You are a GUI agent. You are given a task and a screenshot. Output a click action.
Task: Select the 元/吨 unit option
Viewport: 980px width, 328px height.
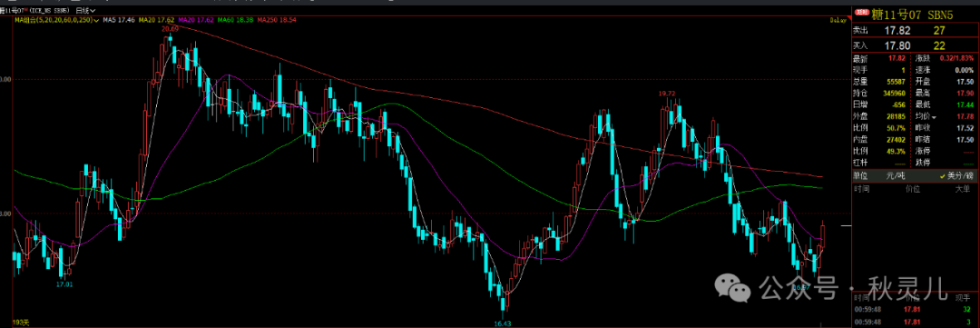click(x=897, y=176)
